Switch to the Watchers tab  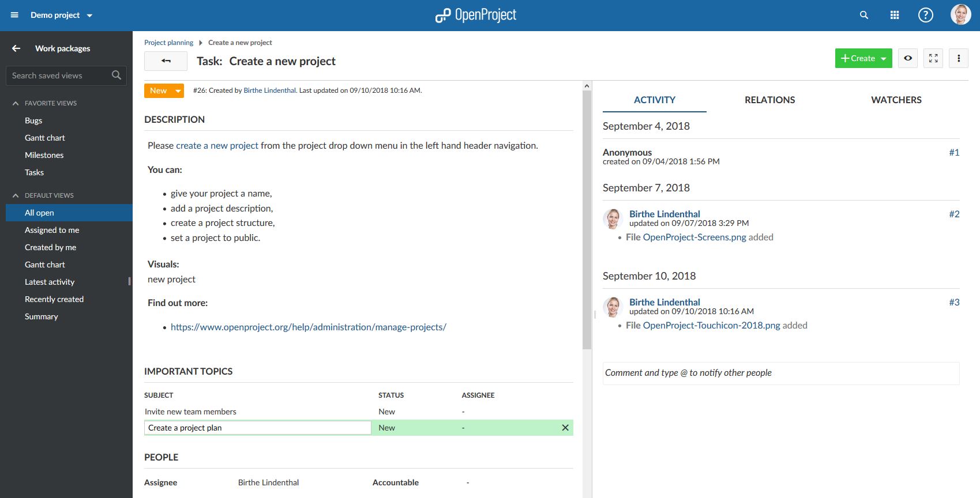coord(896,100)
